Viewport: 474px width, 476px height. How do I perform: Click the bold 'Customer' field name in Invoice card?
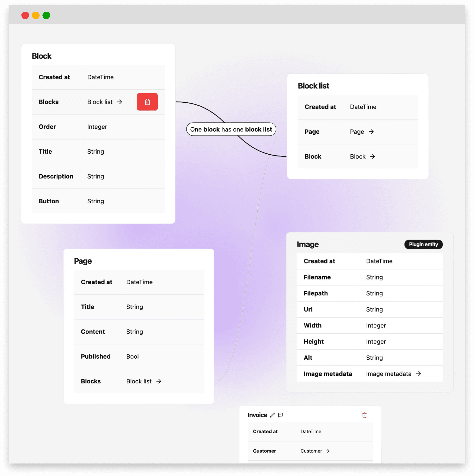[264, 451]
